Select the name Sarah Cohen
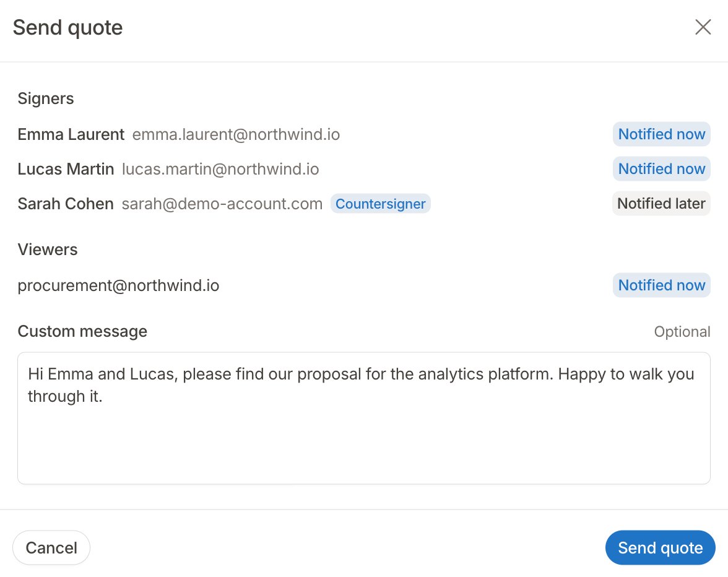 [66, 204]
